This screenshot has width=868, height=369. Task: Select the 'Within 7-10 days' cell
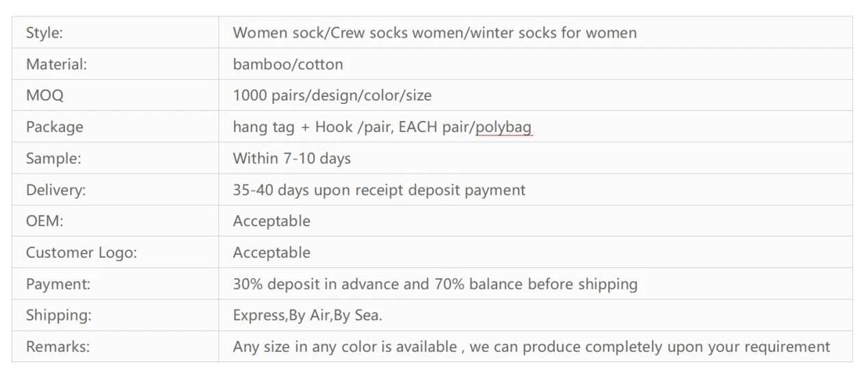pos(536,158)
